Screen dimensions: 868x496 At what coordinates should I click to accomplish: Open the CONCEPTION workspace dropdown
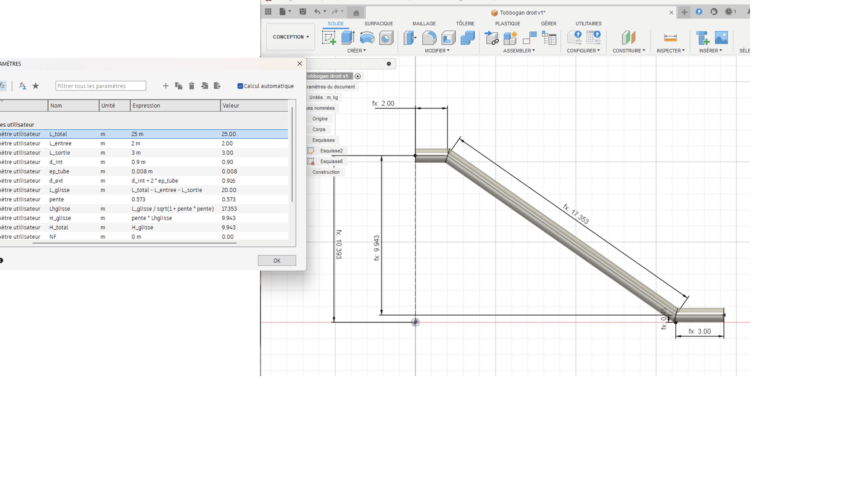point(291,37)
